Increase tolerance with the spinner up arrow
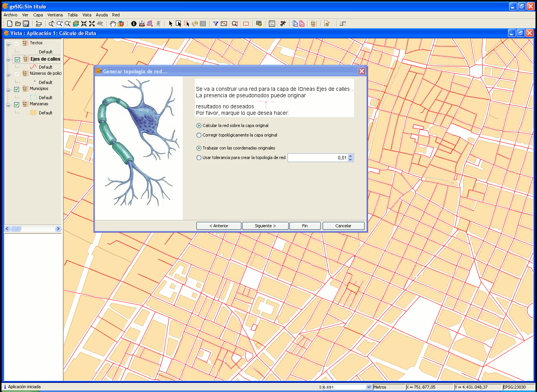The height and width of the screenshot is (392, 537). tap(351, 156)
